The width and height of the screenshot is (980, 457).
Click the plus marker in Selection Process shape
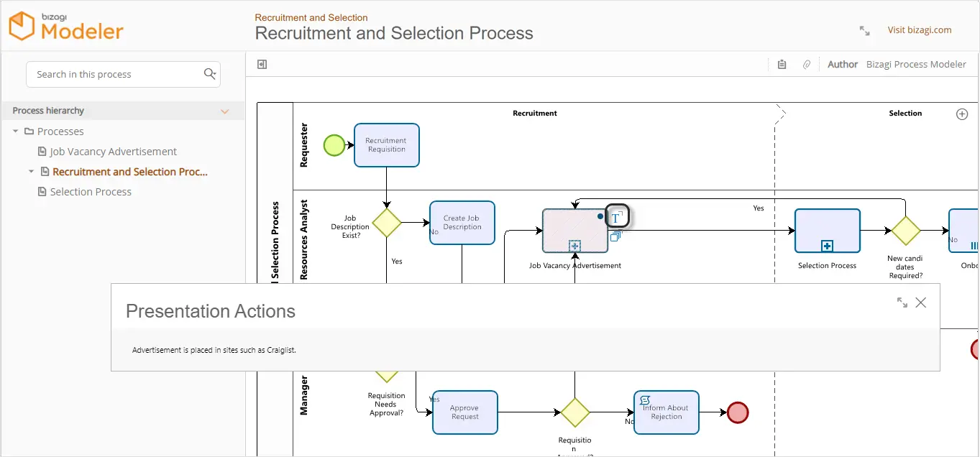point(828,246)
